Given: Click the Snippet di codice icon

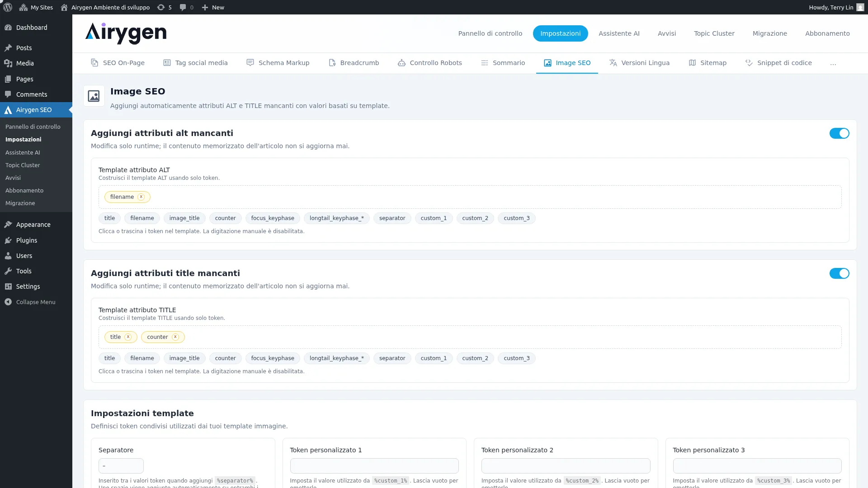Looking at the screenshot, I should pyautogui.click(x=749, y=63).
